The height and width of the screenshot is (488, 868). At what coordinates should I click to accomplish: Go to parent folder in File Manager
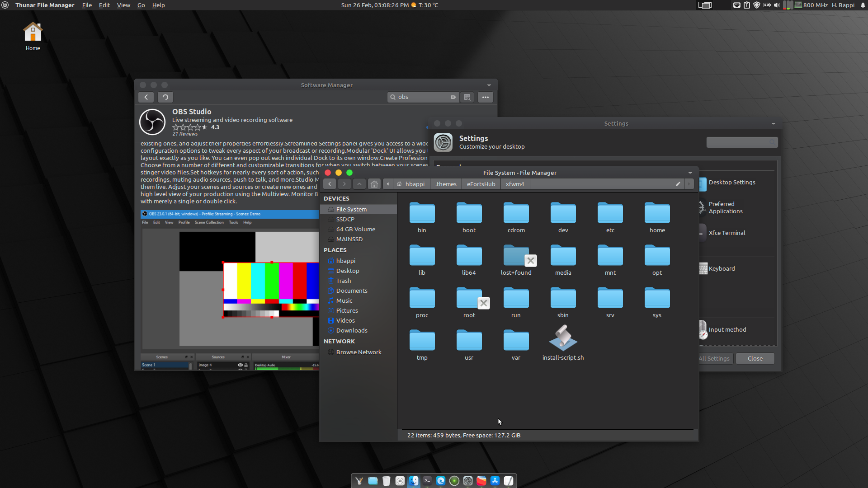click(x=359, y=184)
